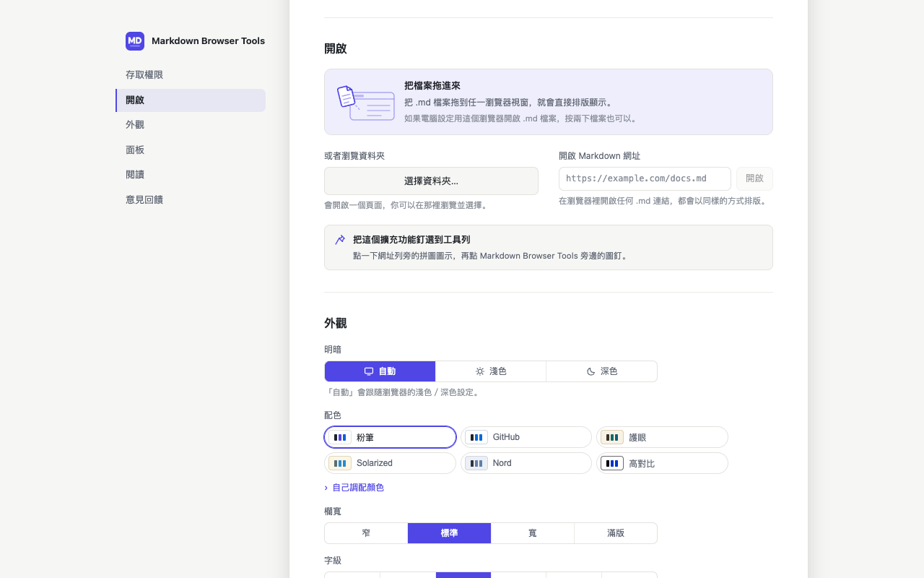Select 淺色 light mode
Screen dimensions: 924x578
[491, 371]
